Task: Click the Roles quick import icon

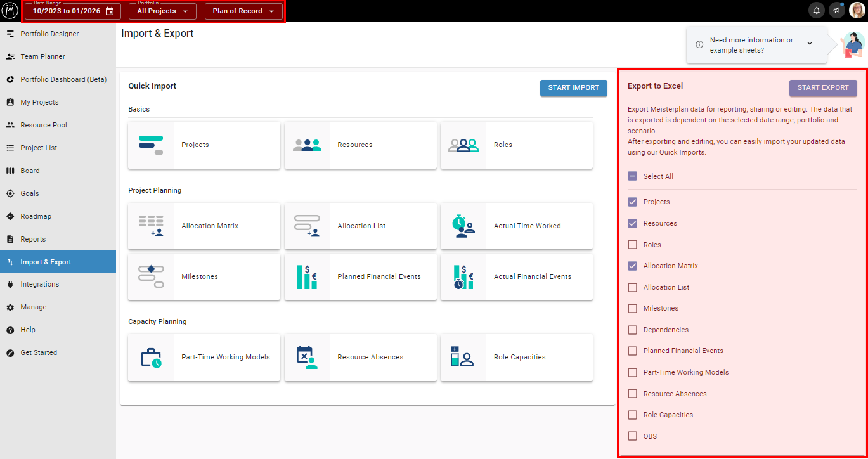Action: click(x=463, y=145)
